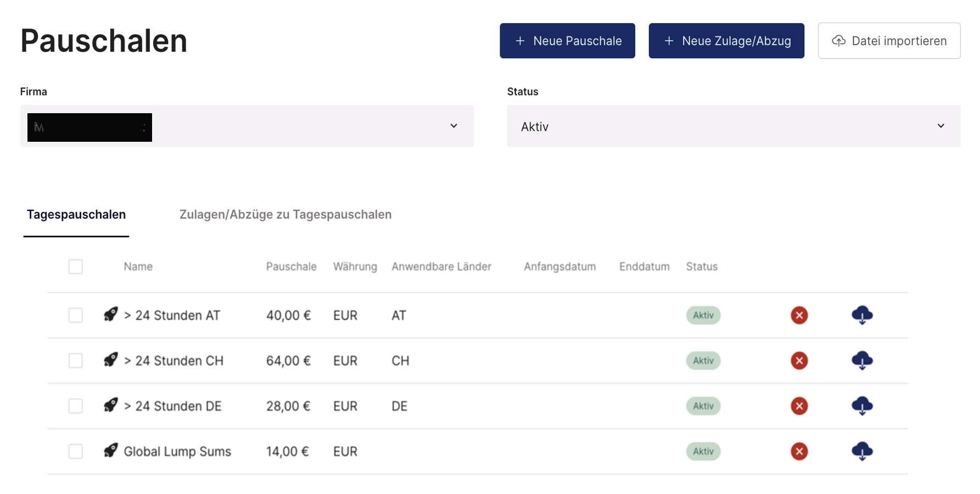Click the Aktiv status badge for 24 Stunden DE

tap(703, 406)
